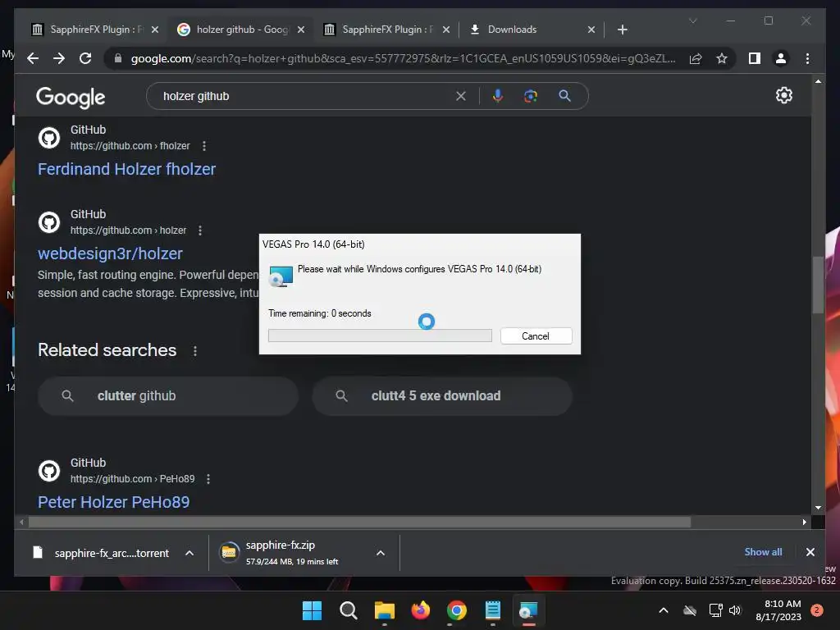The image size is (840, 630).
Task: Open the clock and calendar flyout
Action: [x=778, y=610]
